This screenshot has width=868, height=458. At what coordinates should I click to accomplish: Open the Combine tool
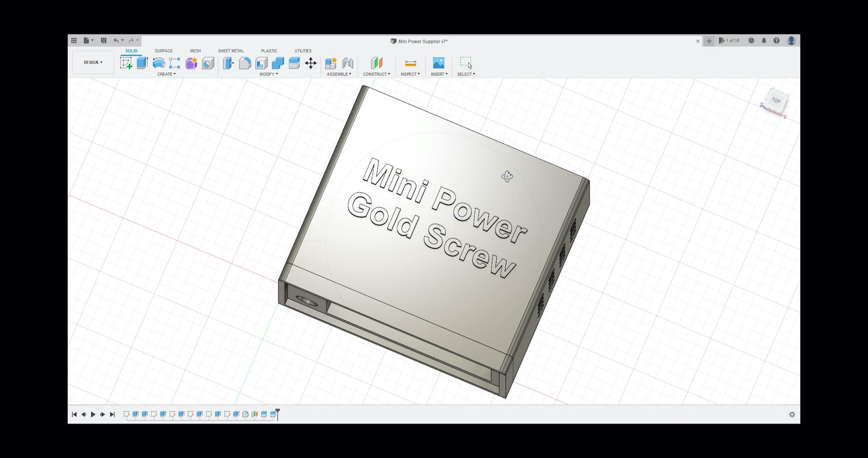tap(278, 63)
